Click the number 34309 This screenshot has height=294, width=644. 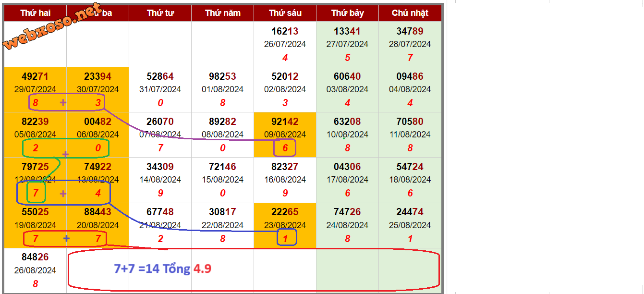click(x=160, y=167)
